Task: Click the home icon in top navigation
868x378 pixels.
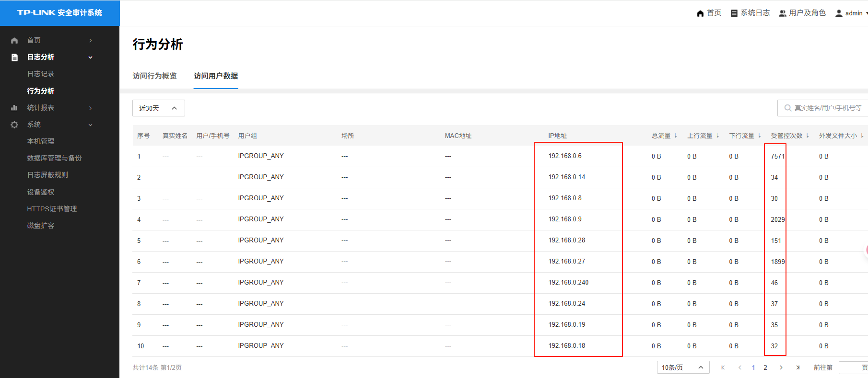Action: tap(700, 13)
